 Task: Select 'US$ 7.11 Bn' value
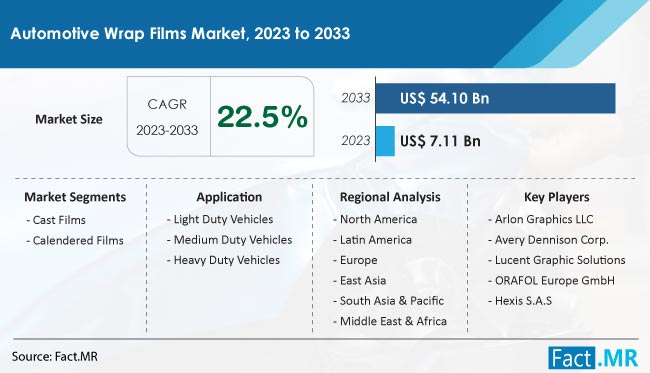[x=440, y=141]
